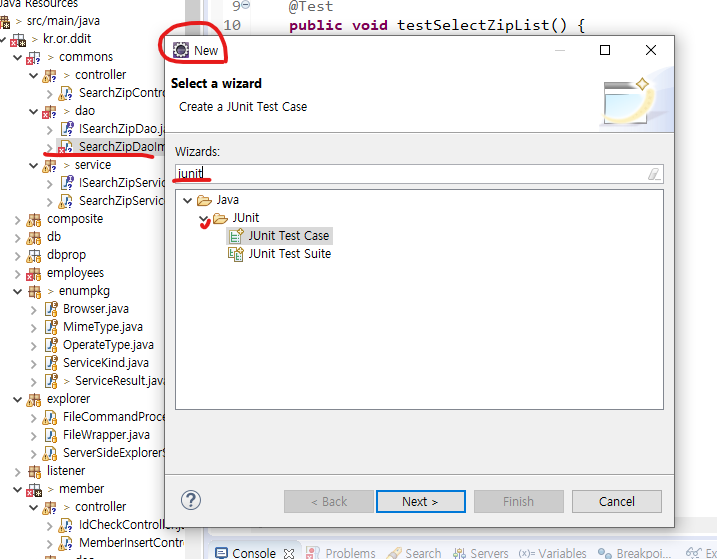
Task: Click the Next button
Action: (419, 501)
